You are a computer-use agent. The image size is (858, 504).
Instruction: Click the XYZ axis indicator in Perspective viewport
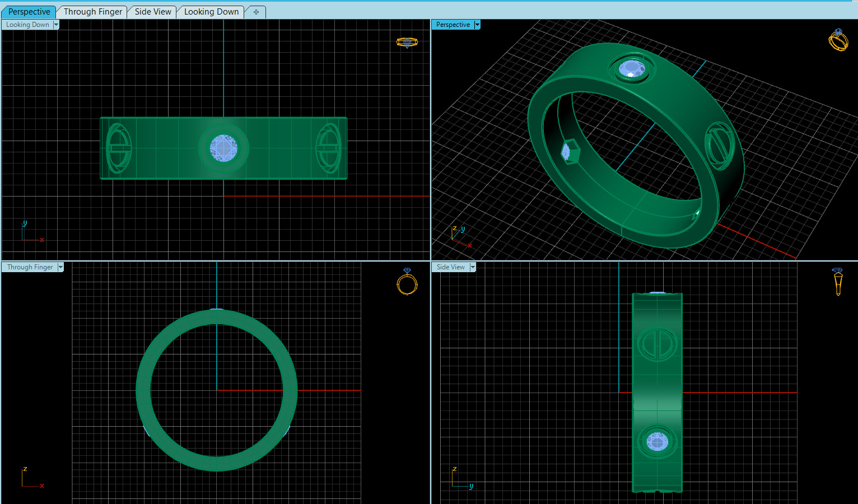coord(461,237)
